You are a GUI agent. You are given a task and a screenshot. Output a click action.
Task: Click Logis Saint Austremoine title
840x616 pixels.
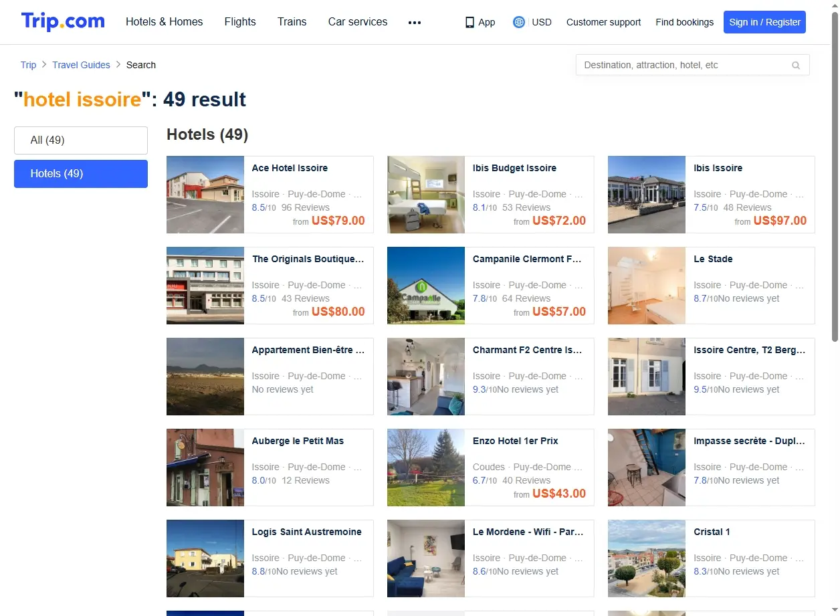(307, 532)
